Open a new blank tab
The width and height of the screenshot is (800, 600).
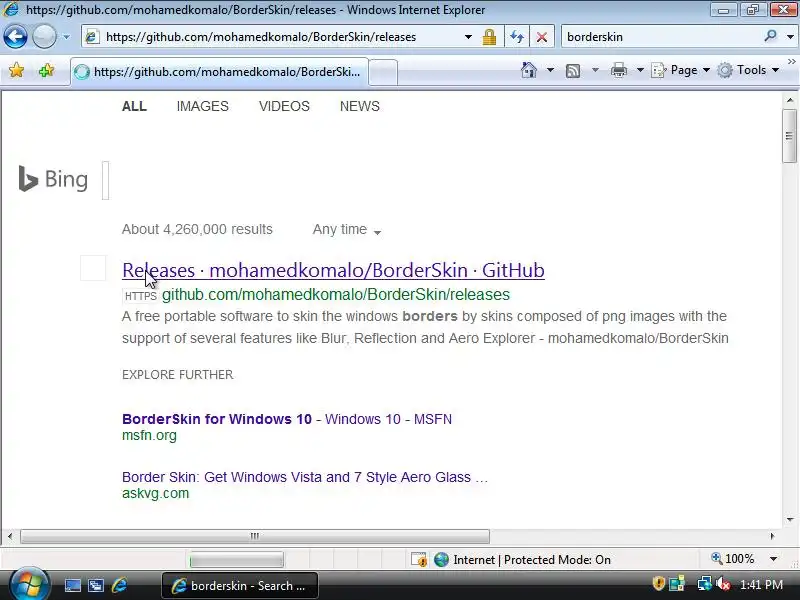pyautogui.click(x=383, y=72)
